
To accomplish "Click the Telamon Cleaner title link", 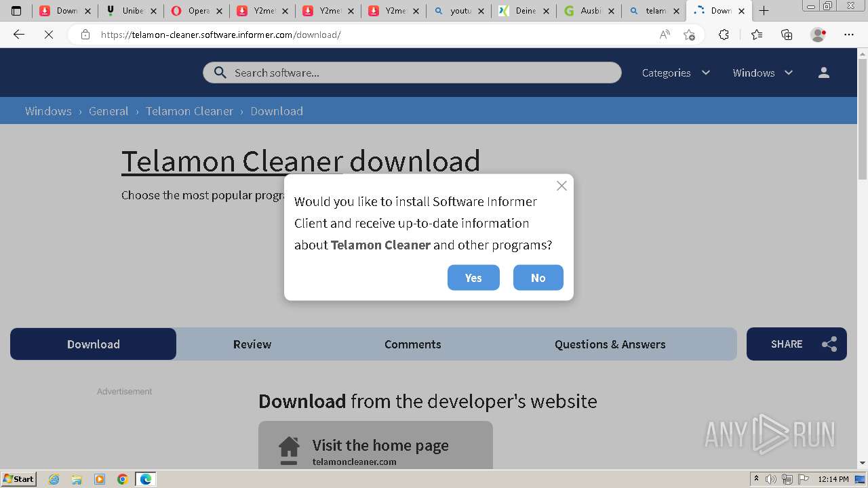I will pyautogui.click(x=232, y=161).
